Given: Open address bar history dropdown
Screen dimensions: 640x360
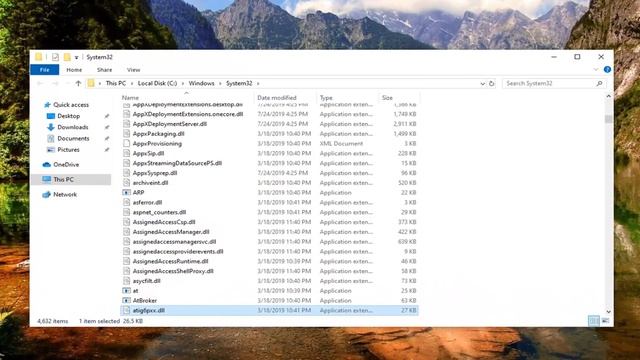Looking at the screenshot, I should tap(482, 83).
